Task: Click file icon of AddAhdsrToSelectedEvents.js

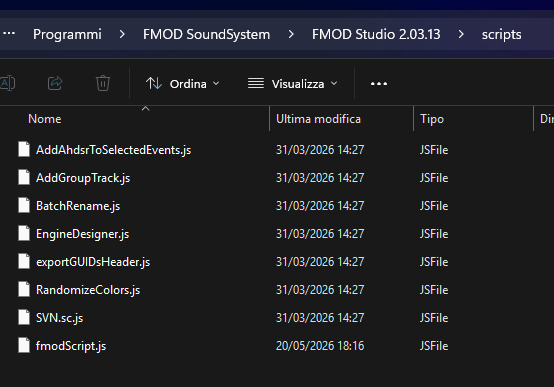Action: pyautogui.click(x=24, y=149)
